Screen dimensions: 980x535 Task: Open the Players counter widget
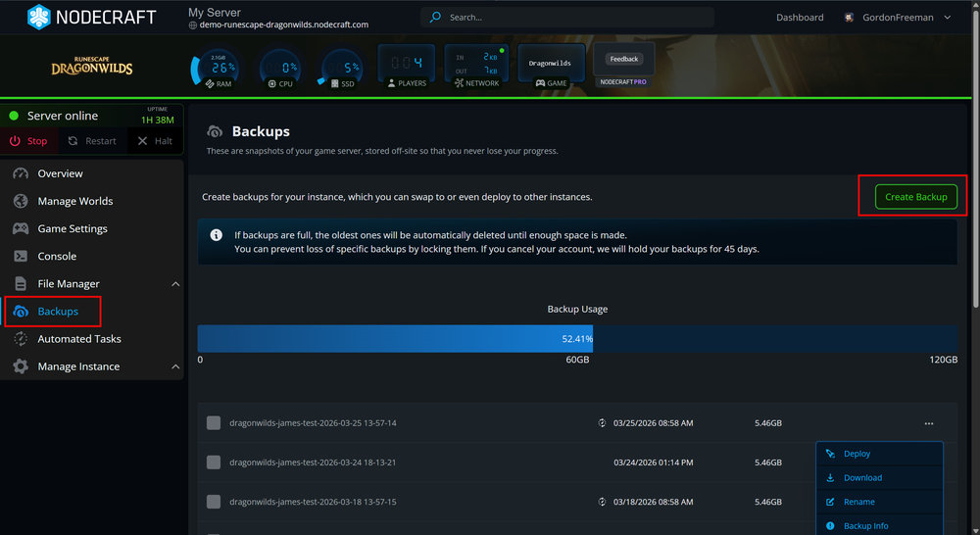tap(407, 67)
